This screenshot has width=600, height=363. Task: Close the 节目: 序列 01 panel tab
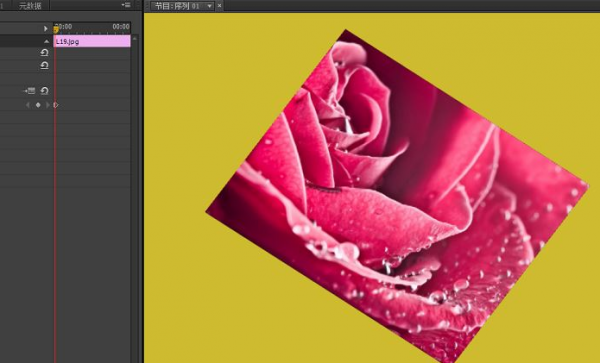219,6
